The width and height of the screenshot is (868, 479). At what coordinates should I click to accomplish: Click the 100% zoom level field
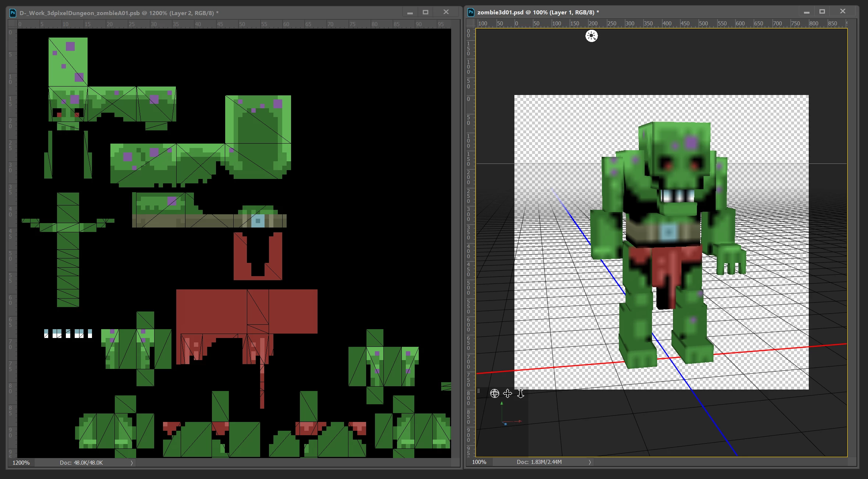click(x=479, y=462)
